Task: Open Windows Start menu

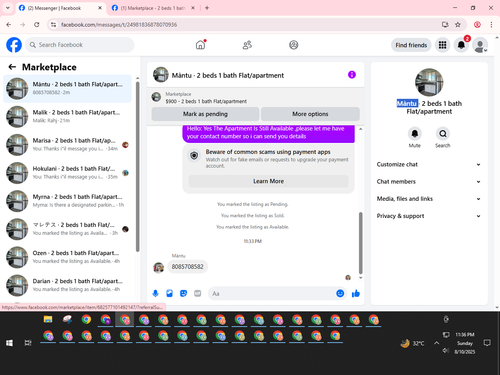Action: click(9, 343)
